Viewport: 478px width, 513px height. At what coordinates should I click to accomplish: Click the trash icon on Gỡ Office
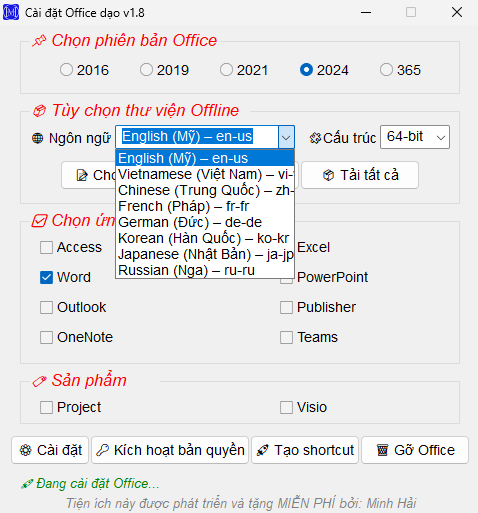(x=382, y=450)
